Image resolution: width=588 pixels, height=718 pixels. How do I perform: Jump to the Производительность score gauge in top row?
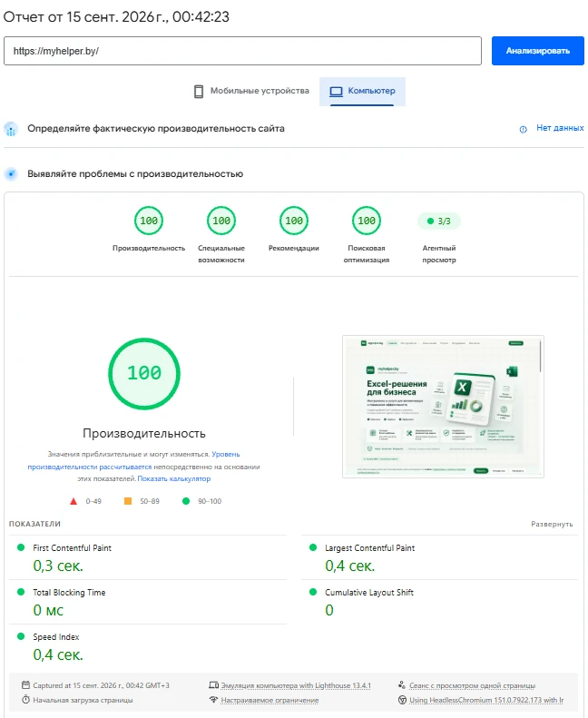coord(149,221)
